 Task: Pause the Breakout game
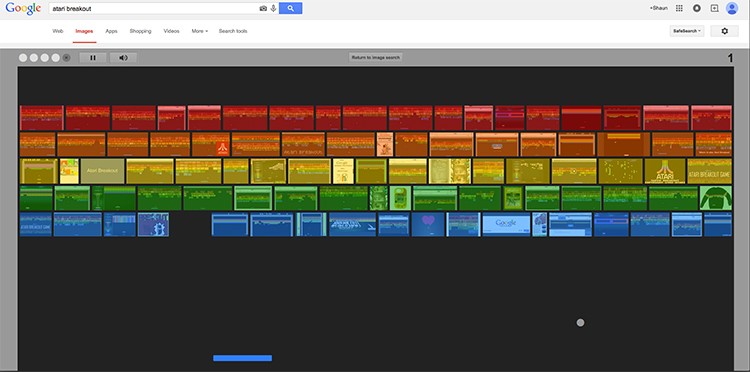click(93, 58)
